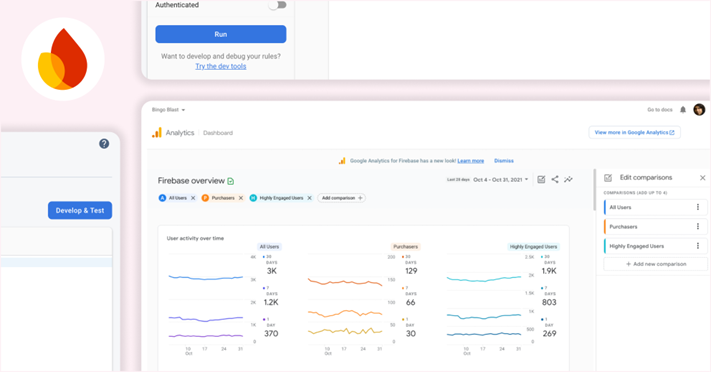Open the help question mark icon
The width and height of the screenshot is (711, 372).
point(104,144)
